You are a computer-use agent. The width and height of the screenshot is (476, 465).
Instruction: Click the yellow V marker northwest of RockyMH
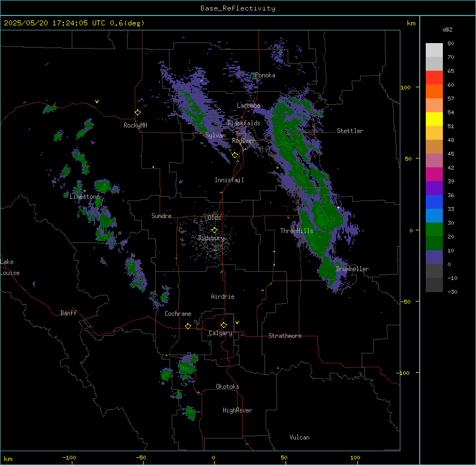(97, 102)
